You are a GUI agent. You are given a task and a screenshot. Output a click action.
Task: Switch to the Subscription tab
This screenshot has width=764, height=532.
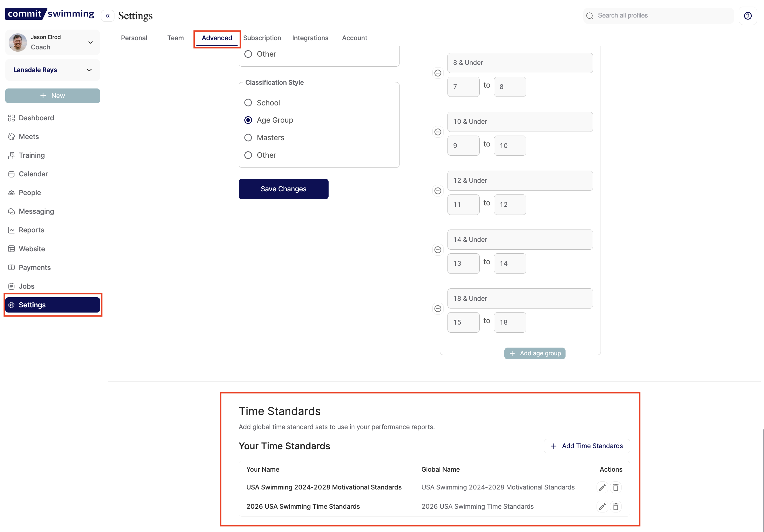tap(262, 38)
